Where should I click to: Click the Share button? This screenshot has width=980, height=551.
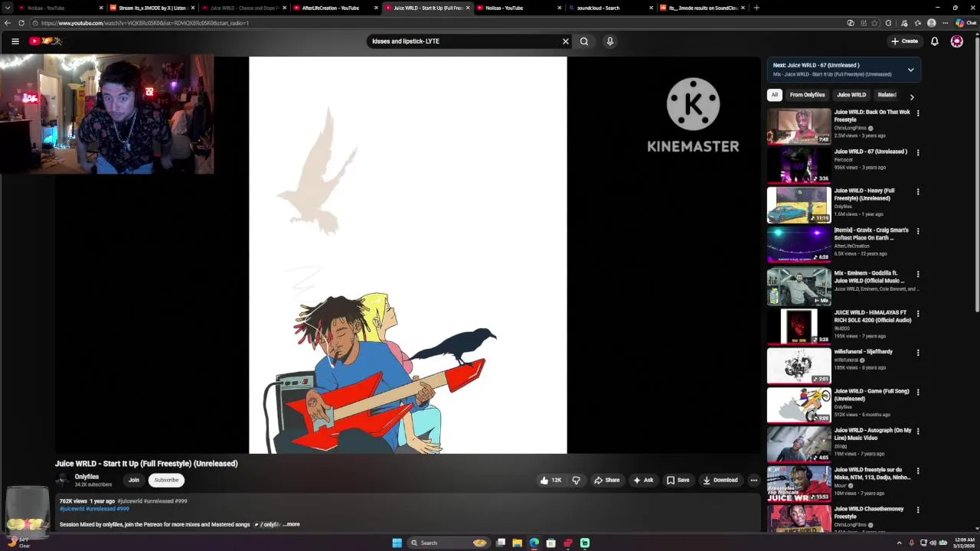click(x=606, y=481)
